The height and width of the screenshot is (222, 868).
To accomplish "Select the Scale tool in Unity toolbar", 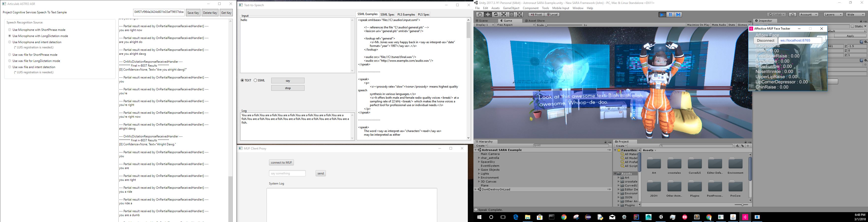I will pyautogui.click(x=504, y=15).
